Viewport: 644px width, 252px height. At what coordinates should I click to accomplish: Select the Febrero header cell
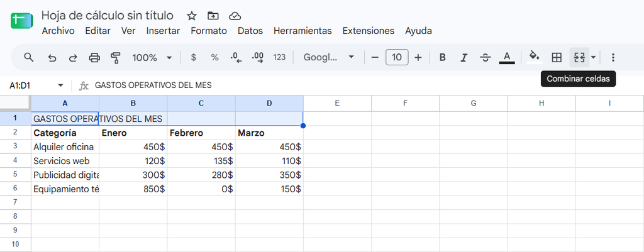click(x=201, y=133)
